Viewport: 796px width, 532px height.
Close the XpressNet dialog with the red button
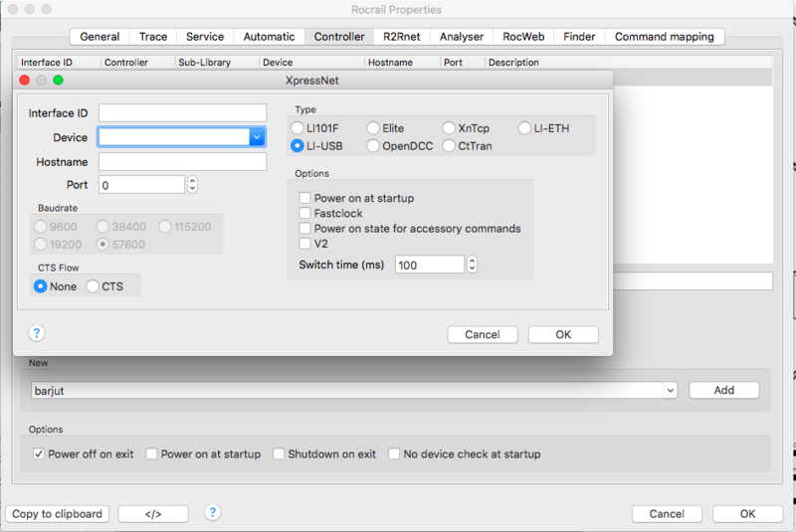[24, 81]
